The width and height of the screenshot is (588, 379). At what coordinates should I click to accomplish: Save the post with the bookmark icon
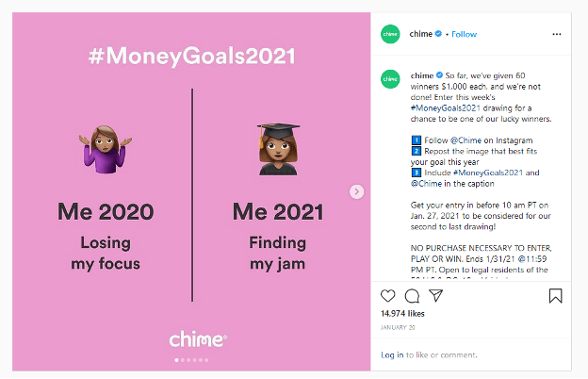click(x=555, y=296)
